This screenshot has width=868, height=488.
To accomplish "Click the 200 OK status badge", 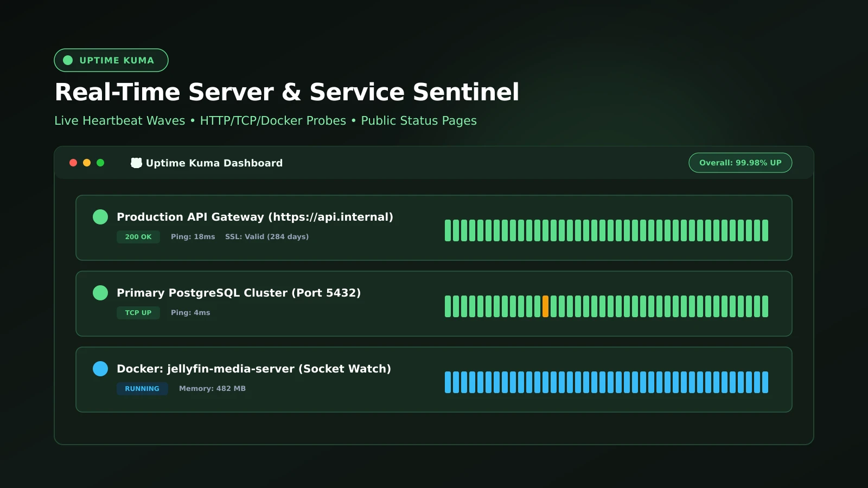I will [138, 237].
